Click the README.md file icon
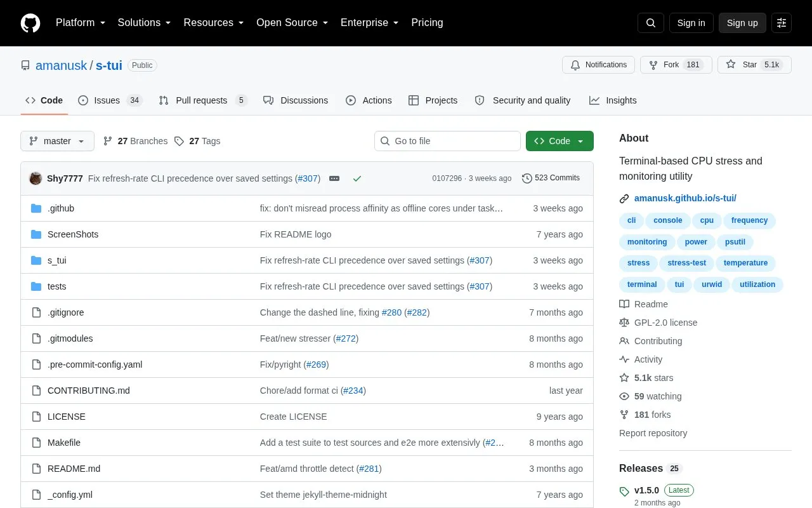Image resolution: width=812 pixels, height=508 pixels. 36,469
